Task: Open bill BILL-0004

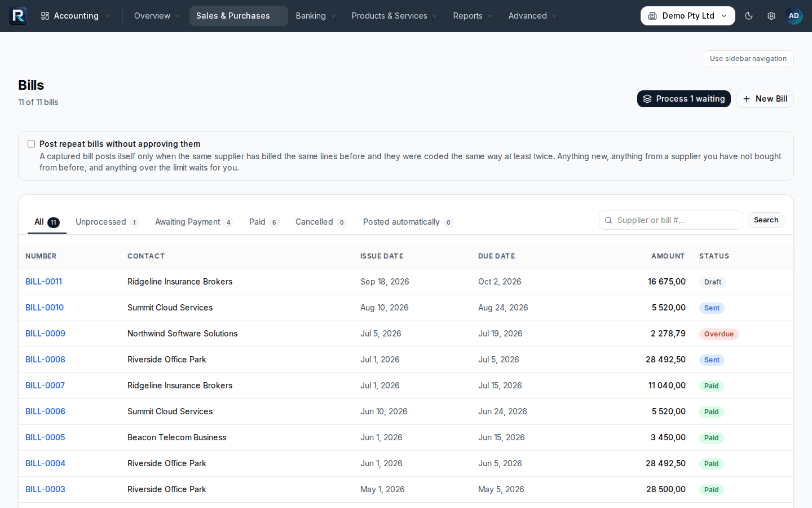Action: 45,463
